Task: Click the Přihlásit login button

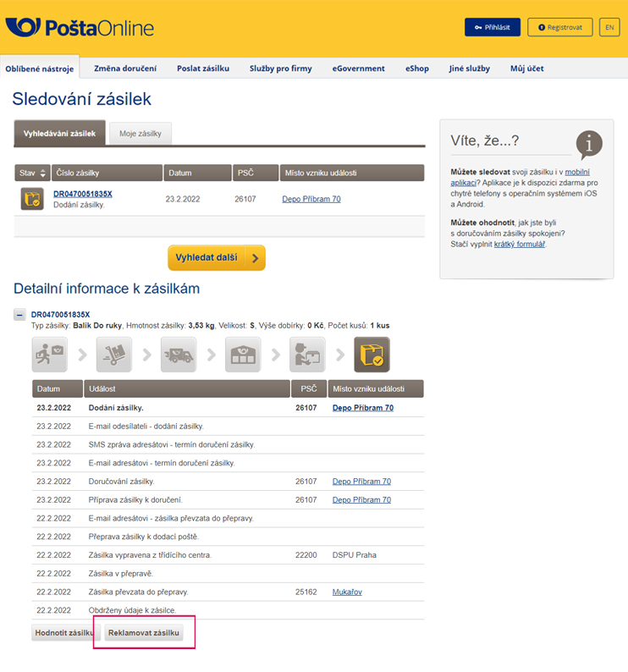Action: click(492, 27)
